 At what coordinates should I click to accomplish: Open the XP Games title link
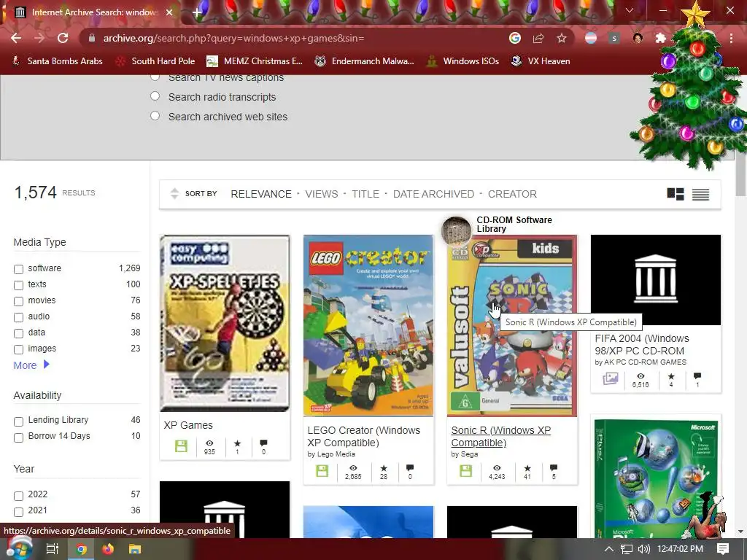(x=188, y=425)
